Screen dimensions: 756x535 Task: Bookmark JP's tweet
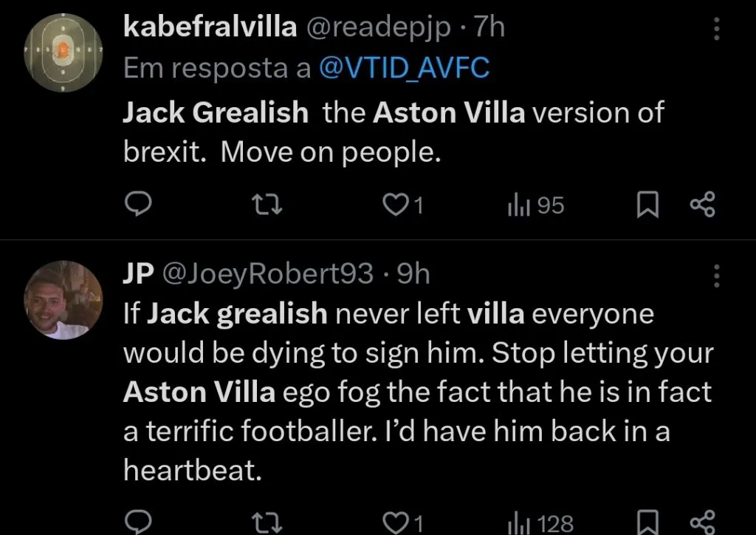pos(647,523)
